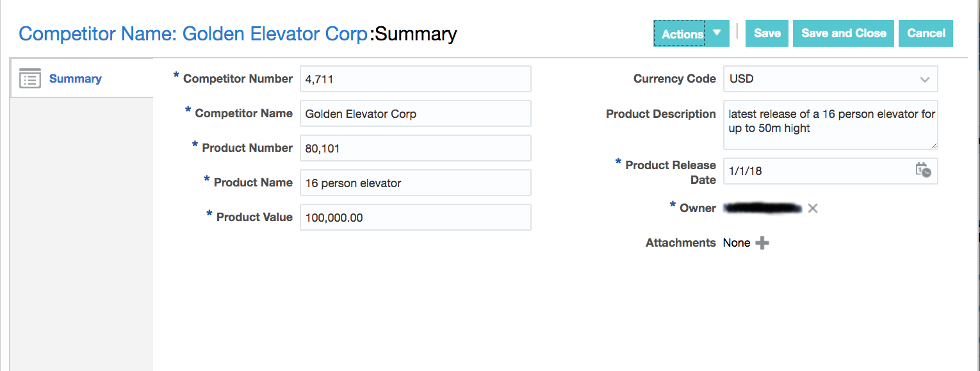980x371 pixels.
Task: Remove the Owner with the X icon
Action: click(x=813, y=208)
